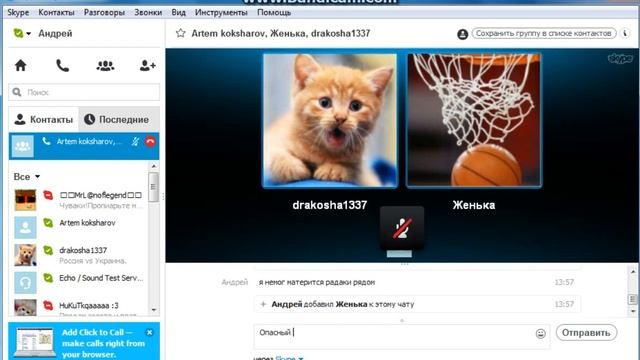Open the 'через Skype' send method dropdown
The image size is (640, 360).
click(x=289, y=358)
